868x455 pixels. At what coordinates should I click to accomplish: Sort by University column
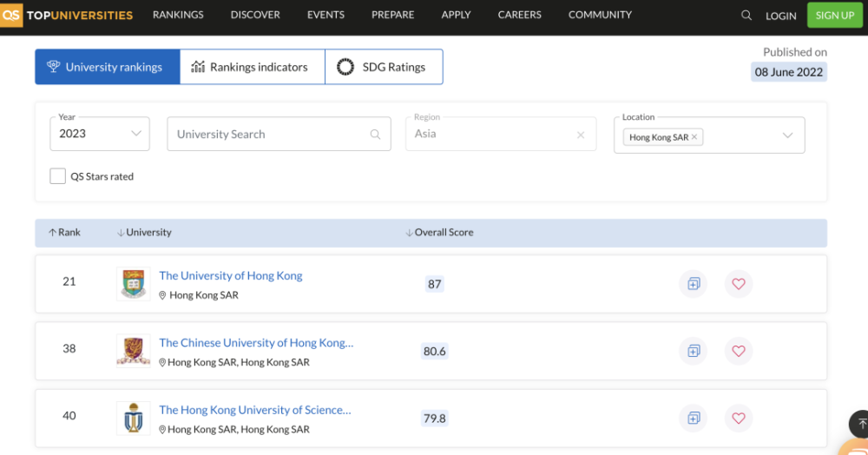click(x=144, y=233)
